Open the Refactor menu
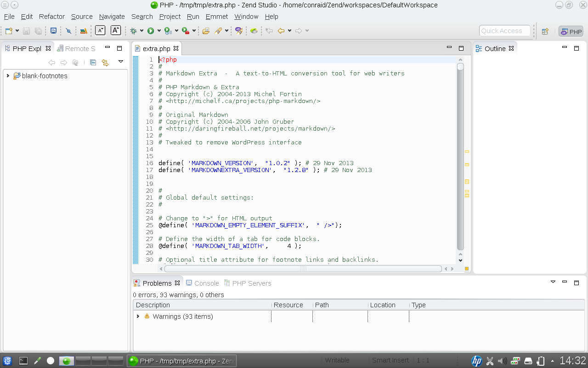The height and width of the screenshot is (368, 588). 52,17
